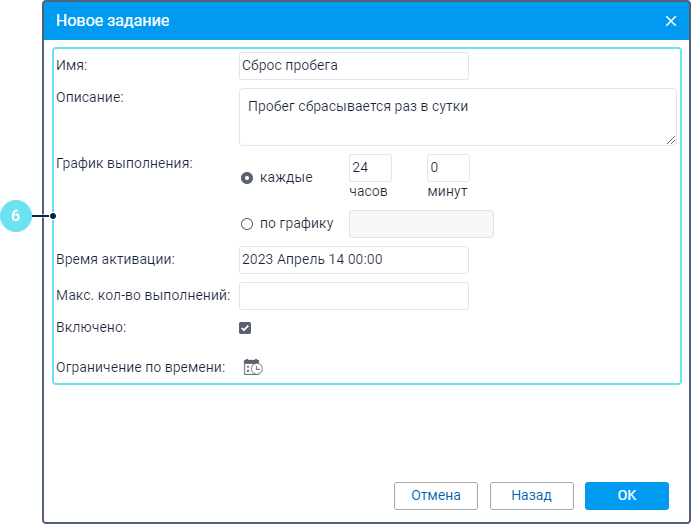Screen dimensions: 691x524
Task: Open the Время активации date field
Action: pos(354,260)
